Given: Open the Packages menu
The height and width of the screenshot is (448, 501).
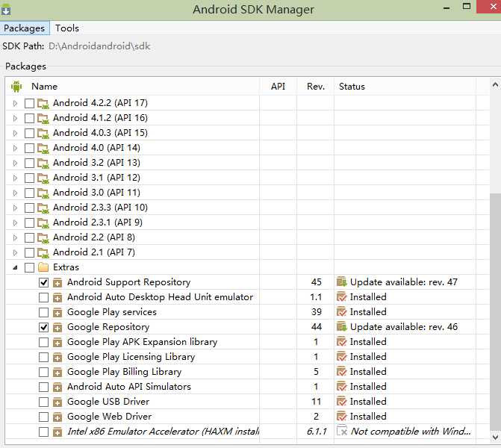Looking at the screenshot, I should 25,28.
